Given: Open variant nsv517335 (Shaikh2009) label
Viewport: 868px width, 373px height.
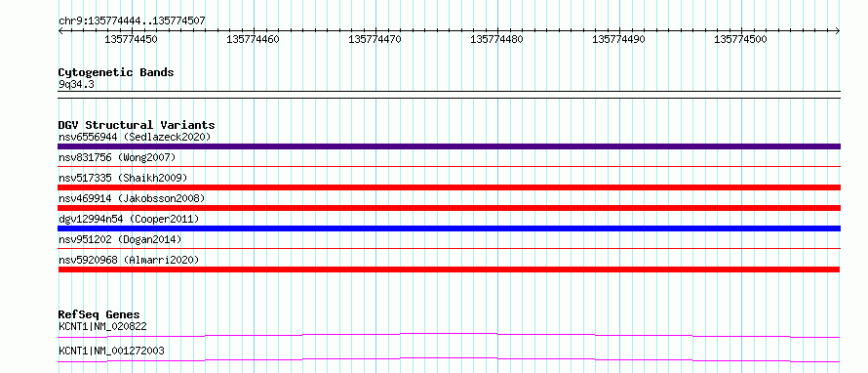Looking at the screenshot, I should 123,178.
